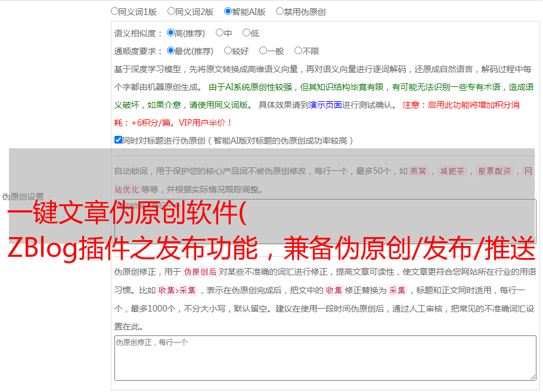The width and height of the screenshot is (543, 392).
Task: Click the 股票配资 example keyword
Action: click(x=495, y=171)
